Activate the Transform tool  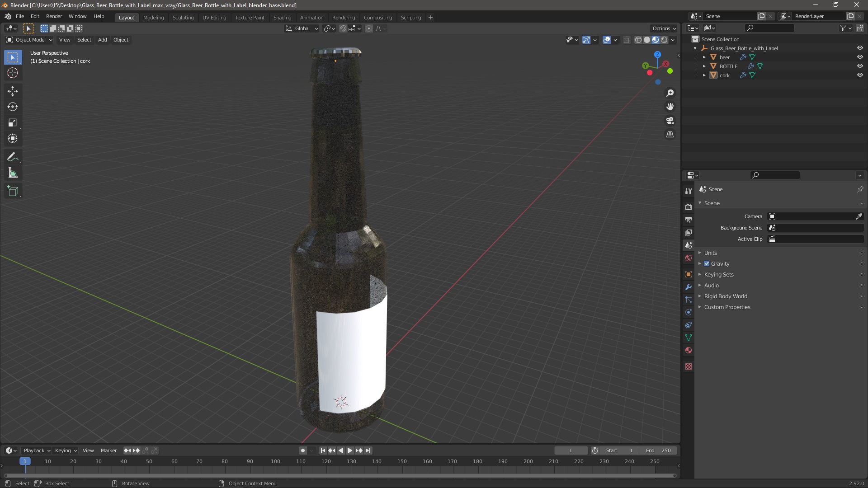click(x=13, y=138)
